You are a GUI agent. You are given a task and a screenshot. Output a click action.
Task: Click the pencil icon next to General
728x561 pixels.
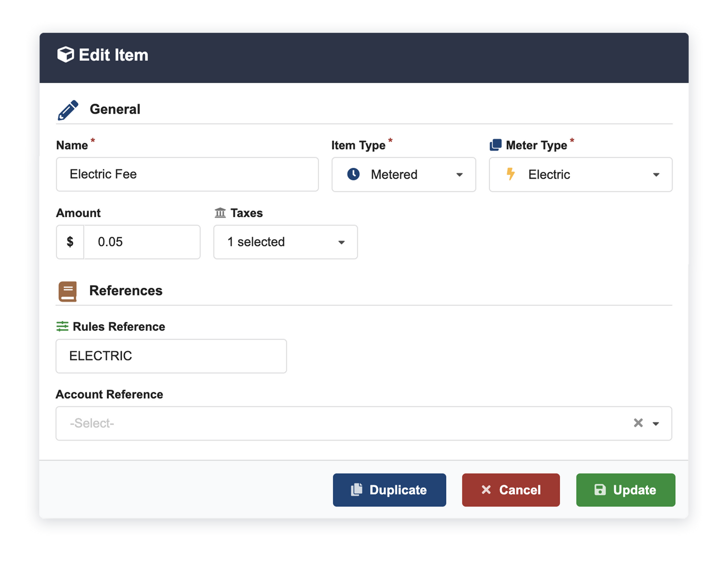pyautogui.click(x=68, y=110)
